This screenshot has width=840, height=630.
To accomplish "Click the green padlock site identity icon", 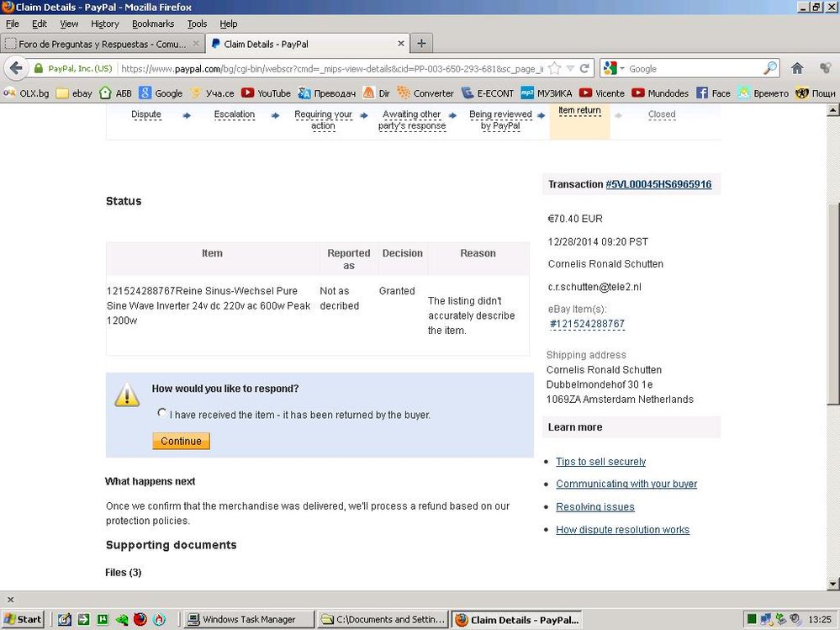I will click(x=38, y=69).
